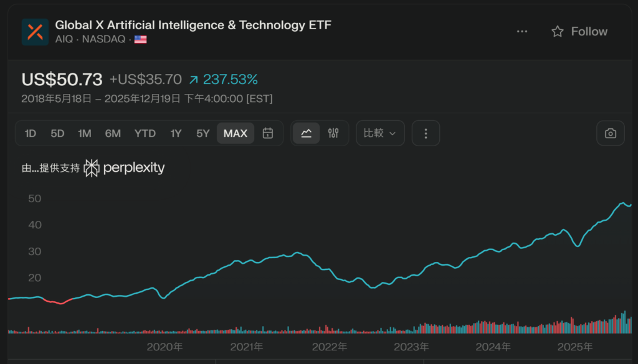Click the price line near 2022年

329,269
